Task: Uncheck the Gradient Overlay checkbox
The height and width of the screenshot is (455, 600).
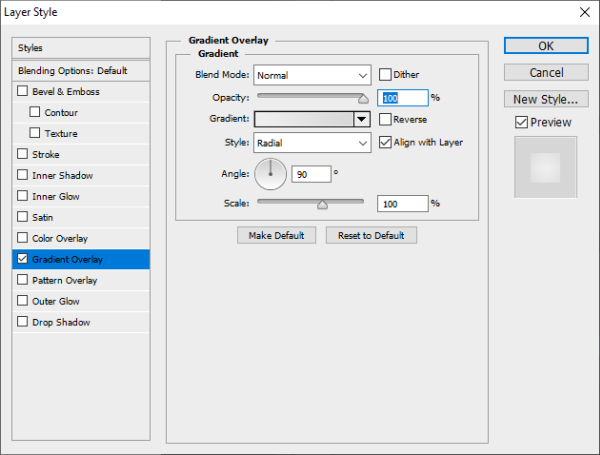Action: (x=23, y=259)
